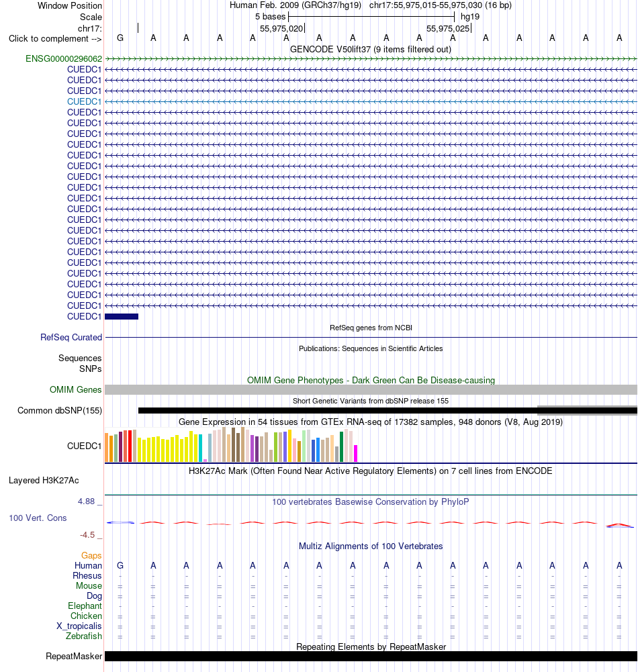Click '100 vertebrates Basewise Conservation by PhyloP' title
Viewport: 638px width, 672px height.
coord(371,502)
